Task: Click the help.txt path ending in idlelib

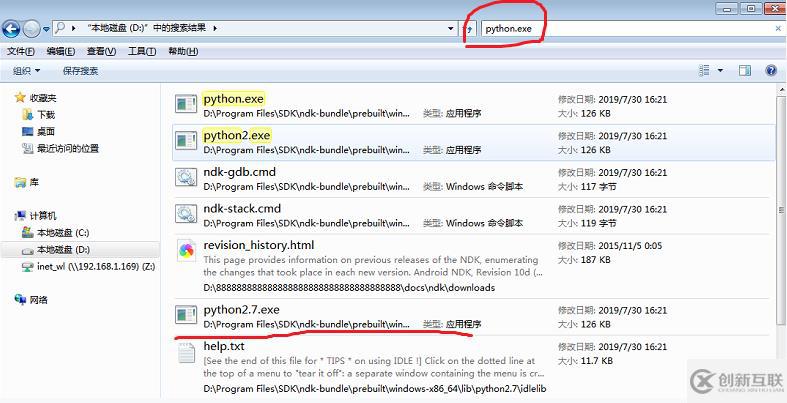Action: tap(374, 388)
